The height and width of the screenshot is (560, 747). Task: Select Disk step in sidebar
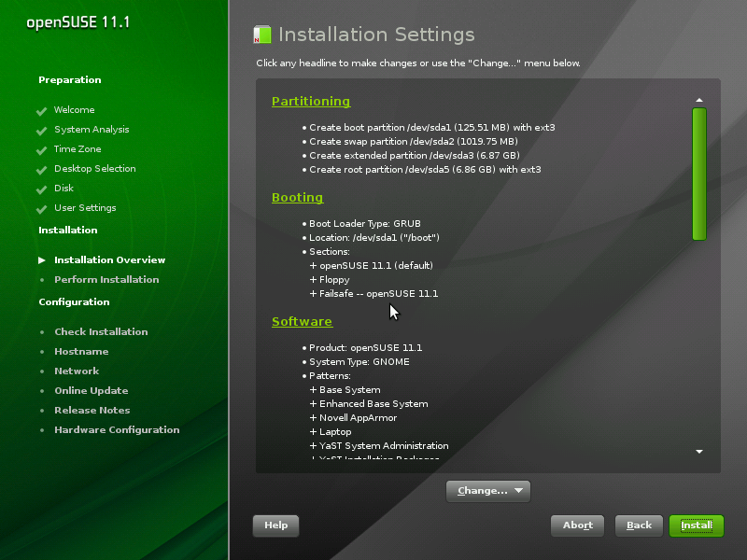point(63,189)
